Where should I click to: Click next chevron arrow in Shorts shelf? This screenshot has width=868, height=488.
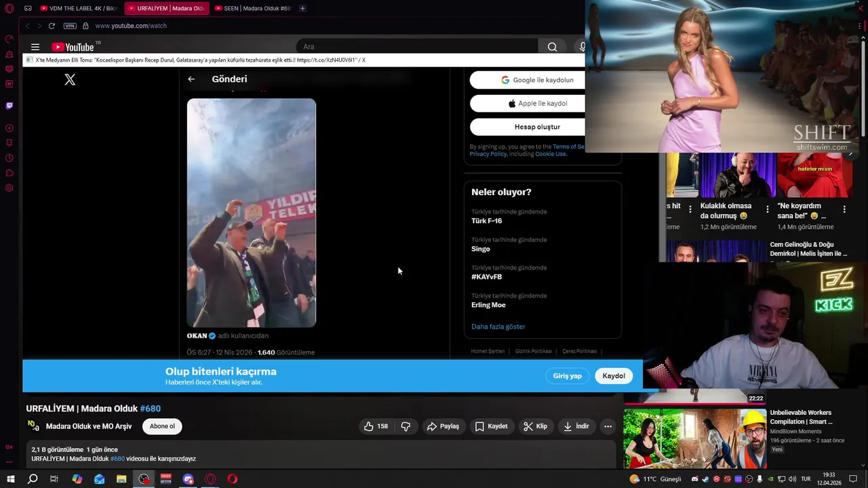(x=851, y=155)
